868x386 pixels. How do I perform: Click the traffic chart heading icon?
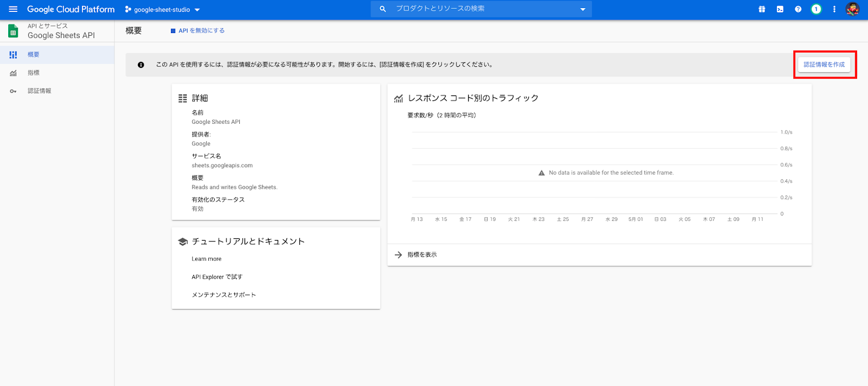pyautogui.click(x=398, y=98)
